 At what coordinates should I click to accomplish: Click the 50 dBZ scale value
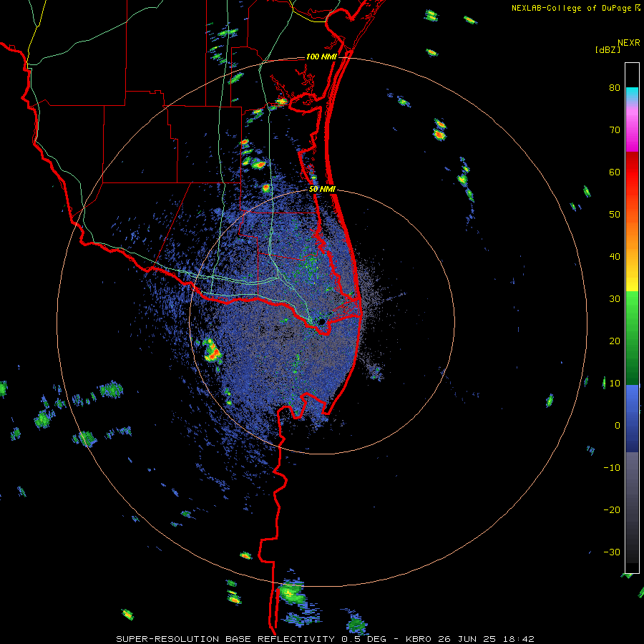pos(615,215)
